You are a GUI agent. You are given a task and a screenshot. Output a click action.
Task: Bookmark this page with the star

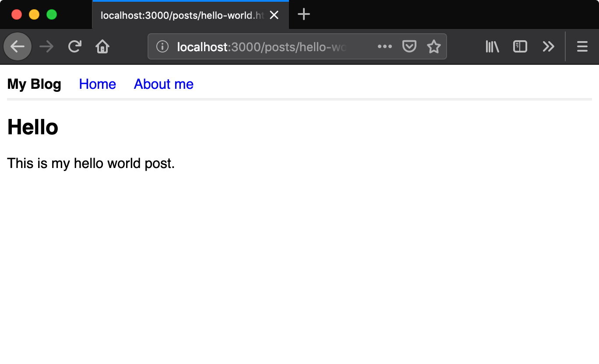pyautogui.click(x=433, y=46)
